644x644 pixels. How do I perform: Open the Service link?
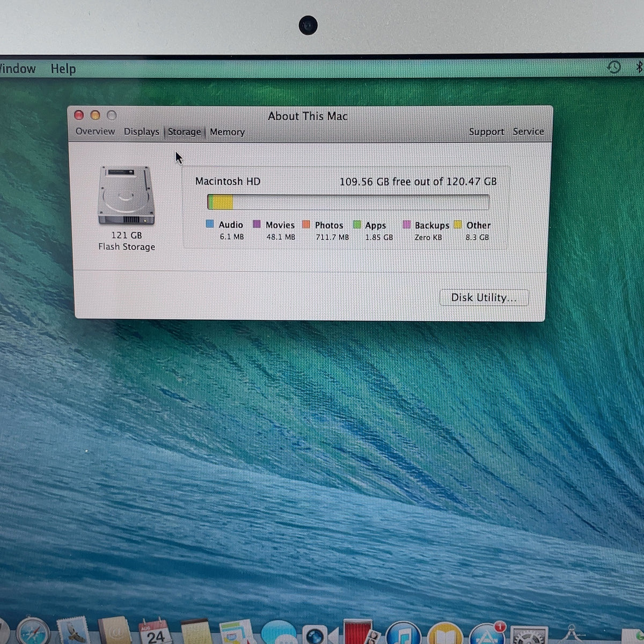(x=528, y=131)
